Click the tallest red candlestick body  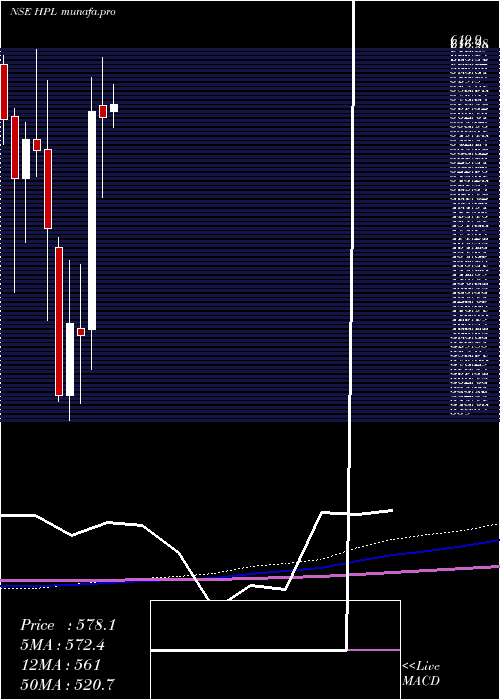point(59,321)
